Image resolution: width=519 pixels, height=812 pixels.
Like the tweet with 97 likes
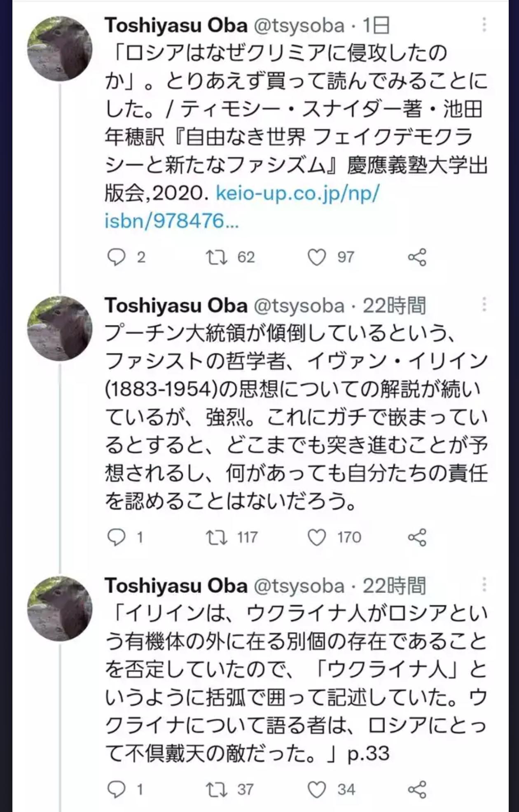pos(317,257)
